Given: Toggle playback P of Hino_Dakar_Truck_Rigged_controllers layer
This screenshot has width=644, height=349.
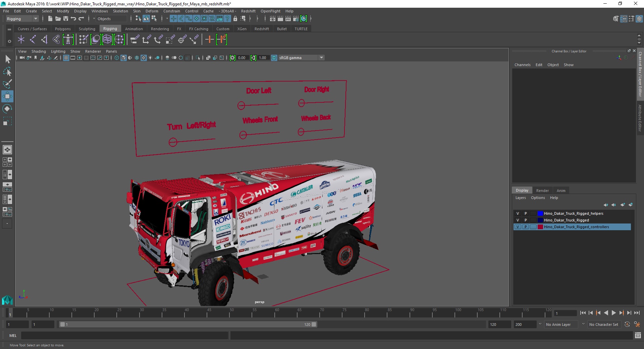Looking at the screenshot, I should coord(525,227).
